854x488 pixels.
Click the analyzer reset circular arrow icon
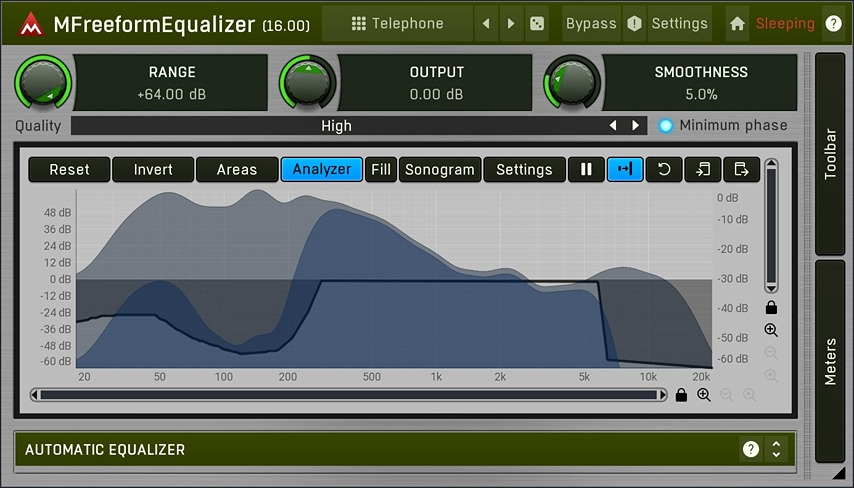pos(663,169)
